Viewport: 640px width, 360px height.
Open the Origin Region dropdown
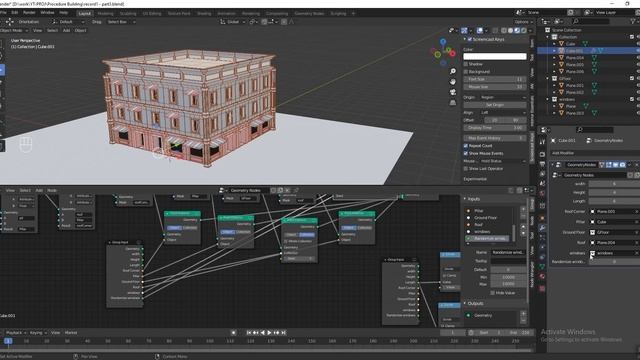coord(504,98)
